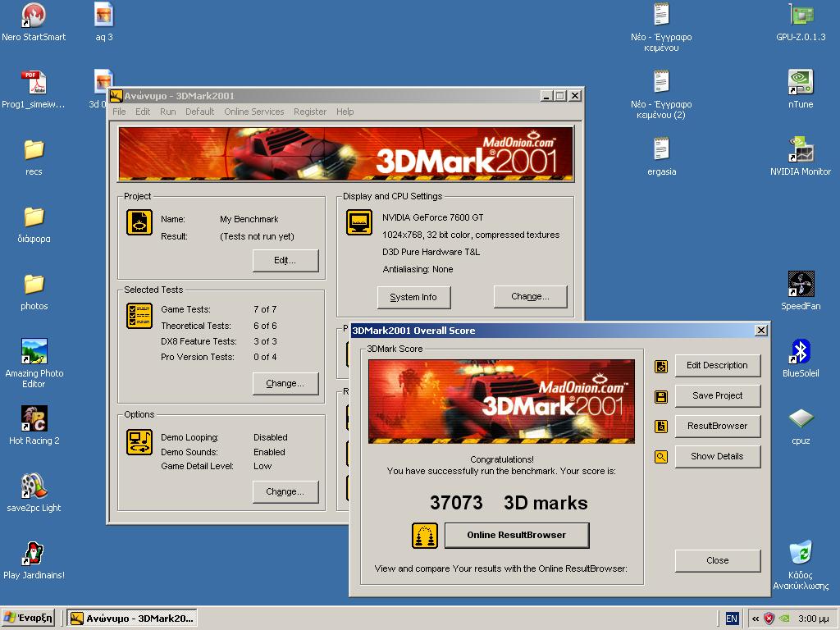
Task: Open the Default menu
Action: coord(200,112)
